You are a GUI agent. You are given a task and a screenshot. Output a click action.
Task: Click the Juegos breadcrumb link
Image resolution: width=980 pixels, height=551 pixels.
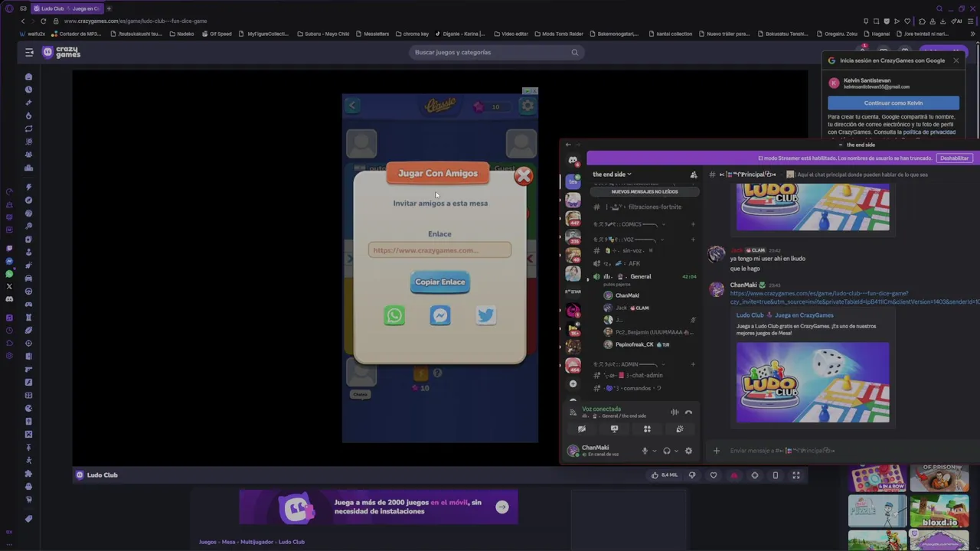[x=207, y=542]
